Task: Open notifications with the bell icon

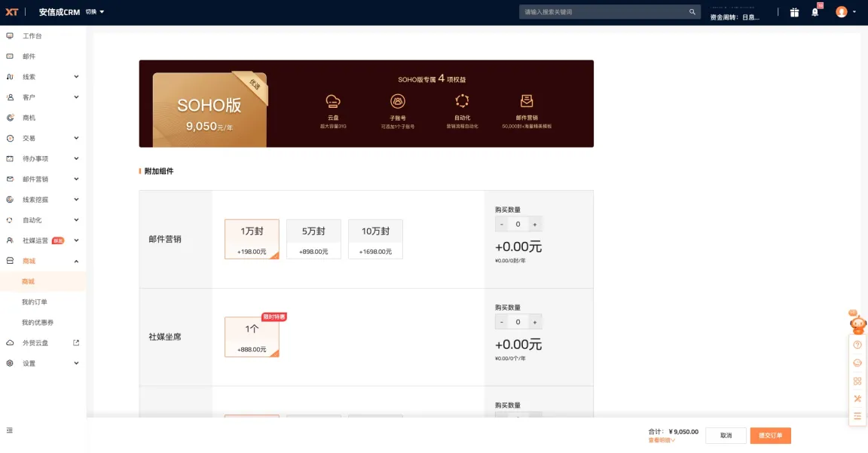Action: click(815, 12)
